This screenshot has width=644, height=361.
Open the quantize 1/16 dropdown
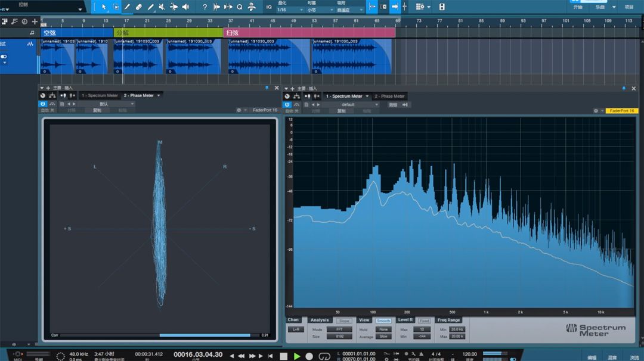pos(289,10)
